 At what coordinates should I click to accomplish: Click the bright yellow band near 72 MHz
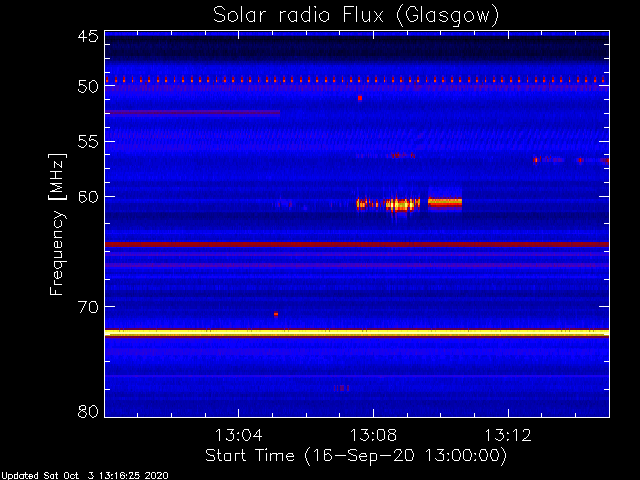pos(357,333)
